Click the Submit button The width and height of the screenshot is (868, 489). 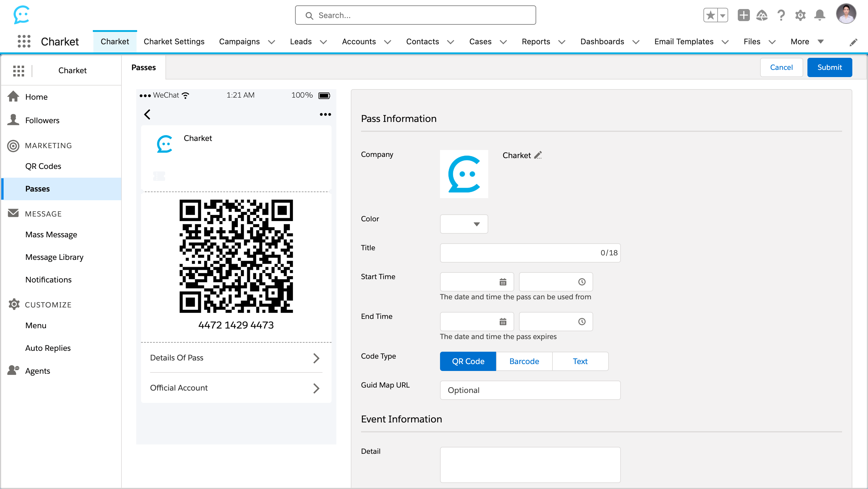[x=829, y=67]
